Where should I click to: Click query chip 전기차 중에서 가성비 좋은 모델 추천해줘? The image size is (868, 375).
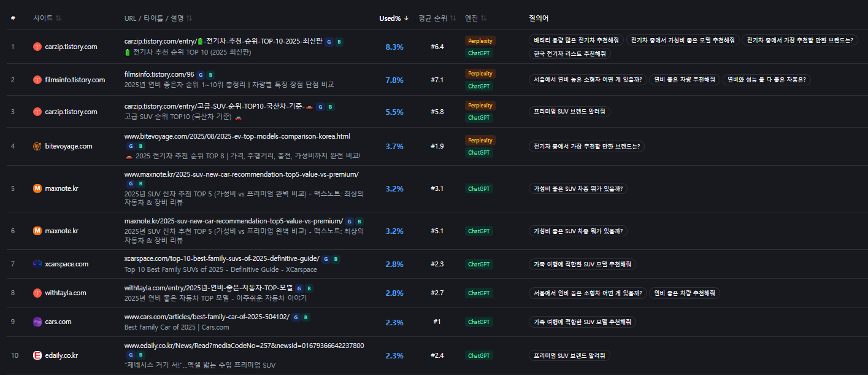682,40
